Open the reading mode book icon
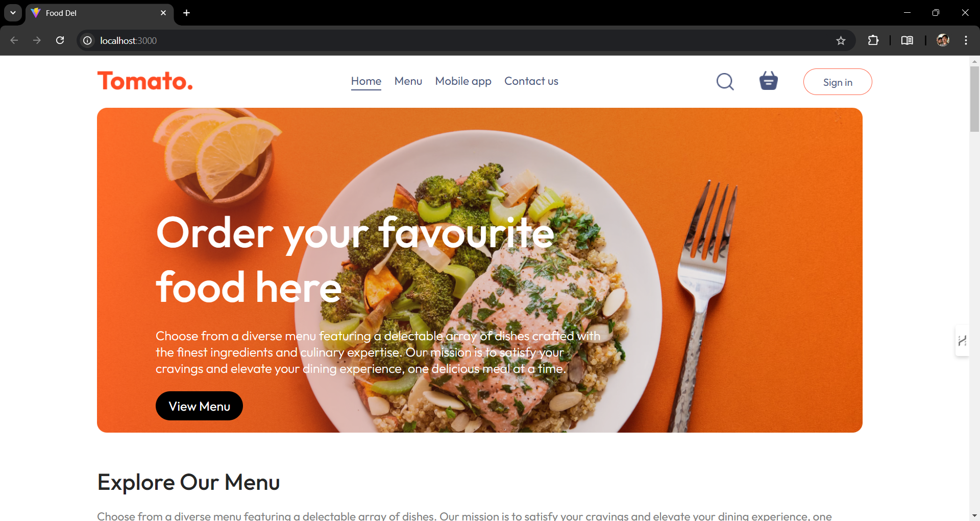980x521 pixels. point(907,40)
